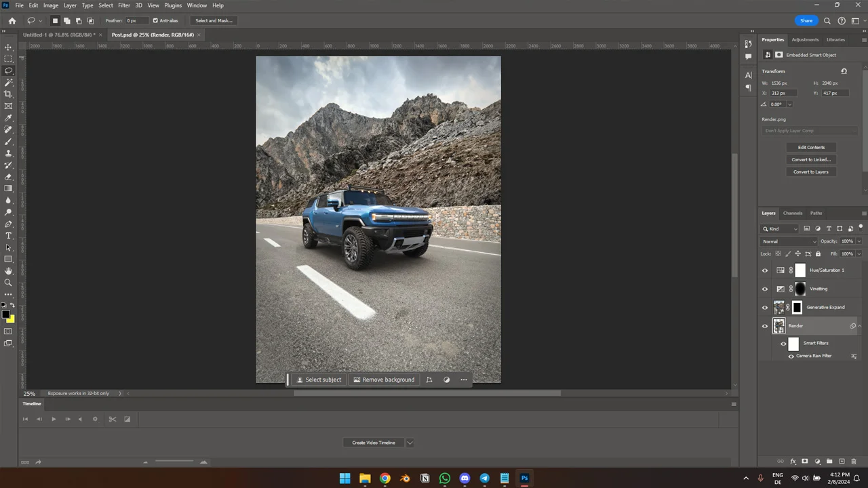This screenshot has height=488, width=868.
Task: Open the Filter menu
Action: [123, 5]
